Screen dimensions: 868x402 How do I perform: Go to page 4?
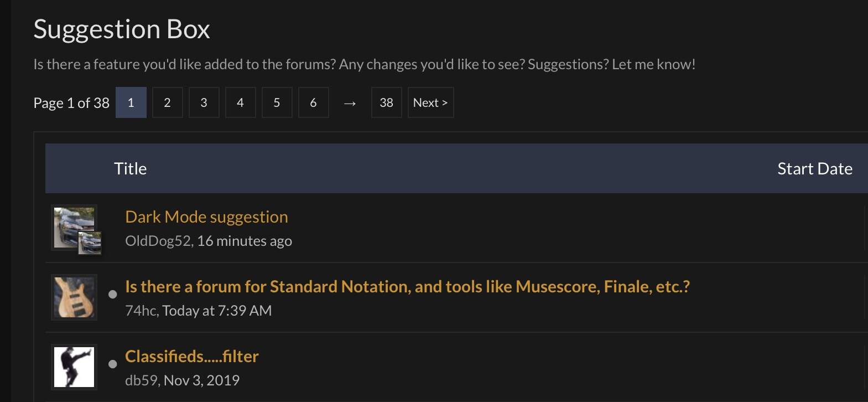[240, 102]
